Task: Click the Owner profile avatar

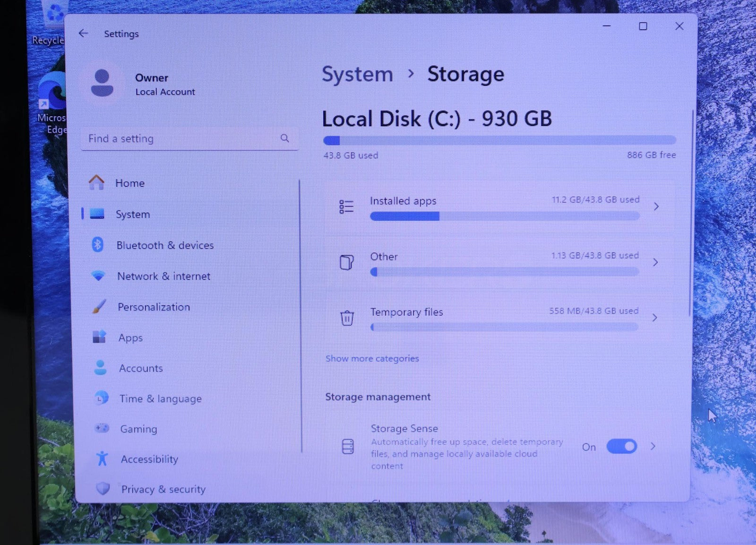Action: coord(102,83)
